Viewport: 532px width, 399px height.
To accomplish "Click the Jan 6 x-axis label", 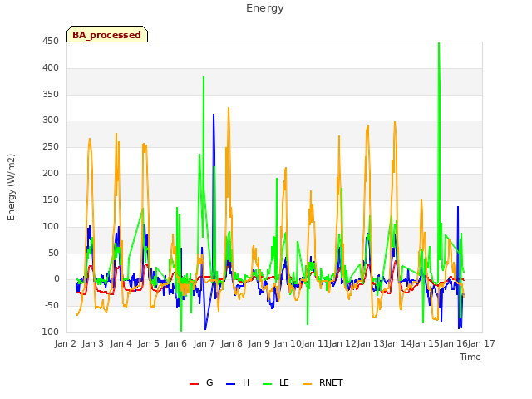I will tap(176, 343).
